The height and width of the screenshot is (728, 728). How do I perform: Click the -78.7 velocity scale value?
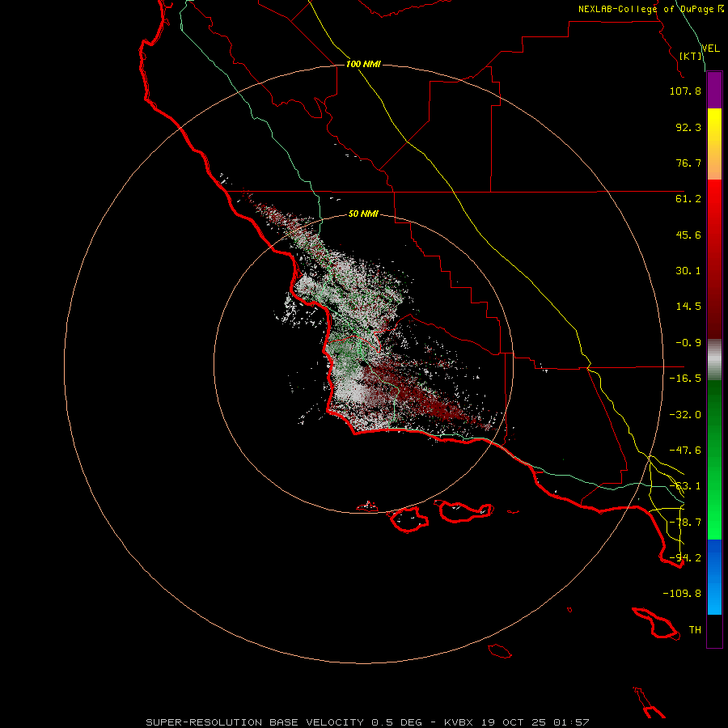(x=685, y=523)
